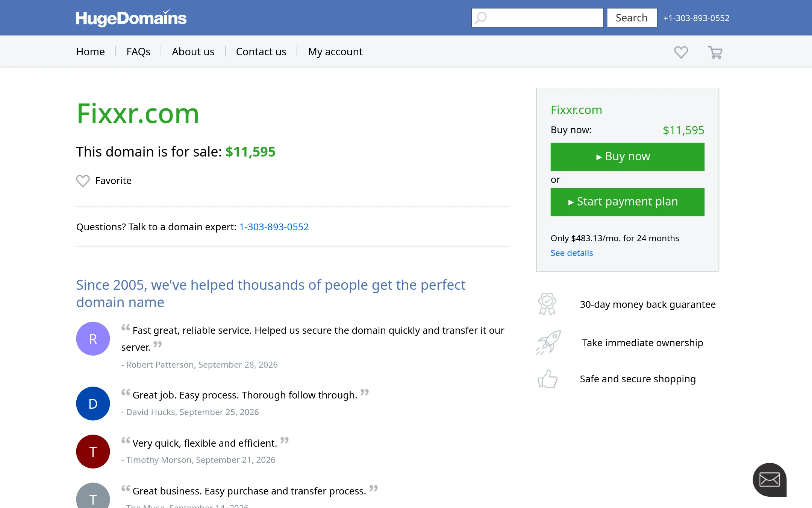Click The Muse's gray T avatar
The image size is (812, 508).
pyautogui.click(x=93, y=496)
